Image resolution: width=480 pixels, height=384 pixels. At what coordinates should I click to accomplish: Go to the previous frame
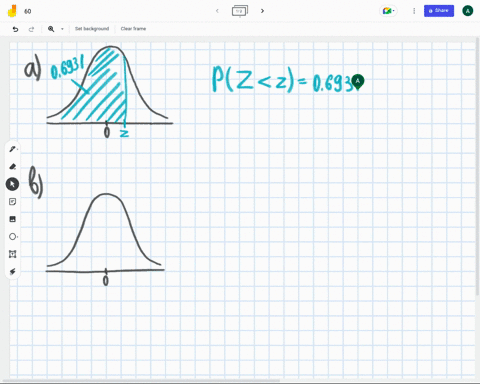click(217, 11)
